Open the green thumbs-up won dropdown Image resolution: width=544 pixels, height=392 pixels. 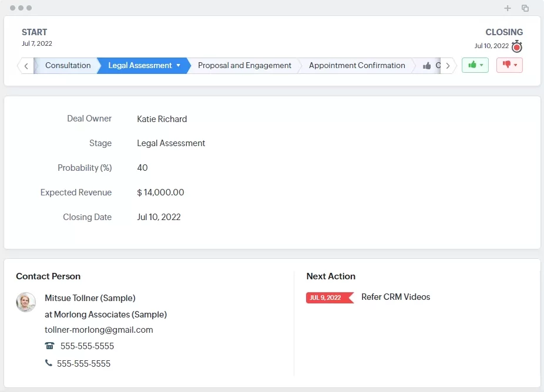pyautogui.click(x=475, y=65)
